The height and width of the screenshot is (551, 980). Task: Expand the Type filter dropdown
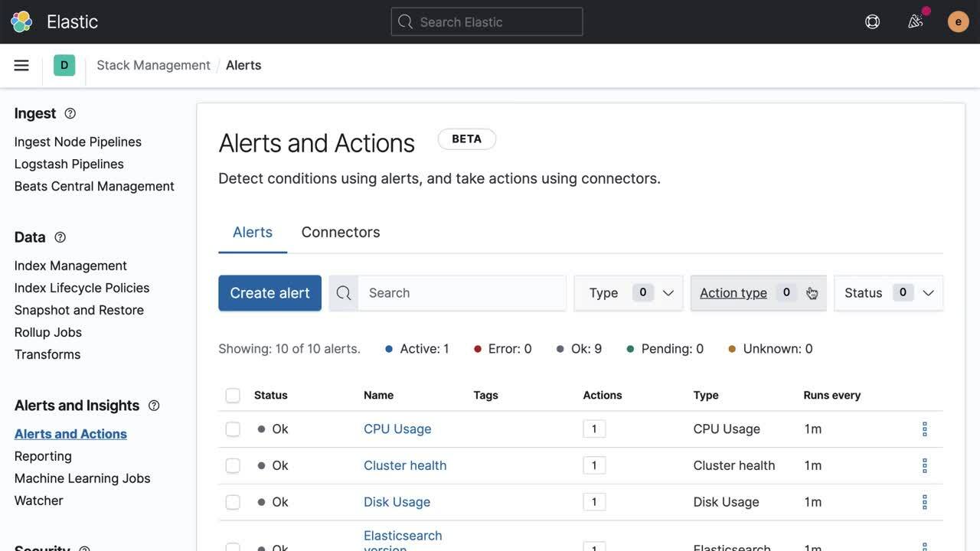pos(629,293)
